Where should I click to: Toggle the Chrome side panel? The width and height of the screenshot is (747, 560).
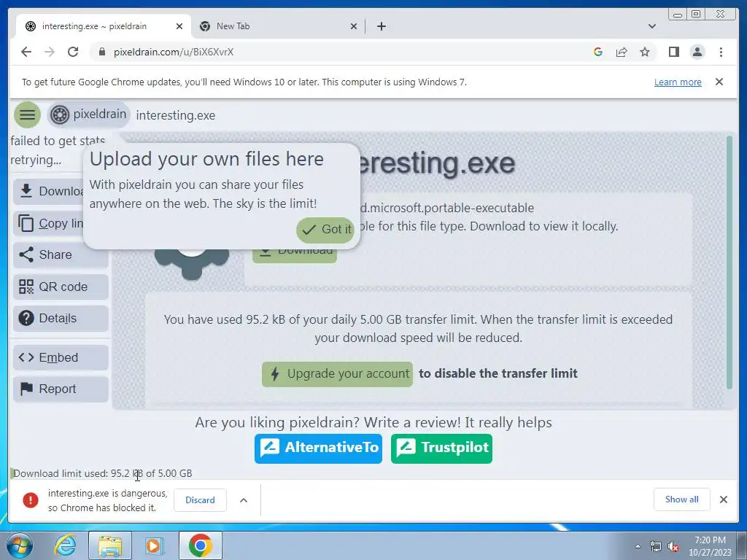pos(673,52)
